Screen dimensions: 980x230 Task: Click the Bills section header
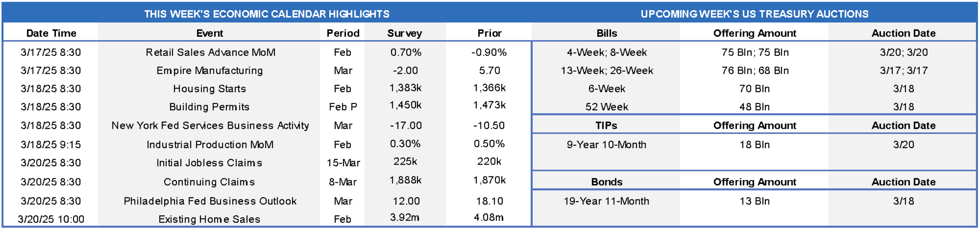[607, 33]
